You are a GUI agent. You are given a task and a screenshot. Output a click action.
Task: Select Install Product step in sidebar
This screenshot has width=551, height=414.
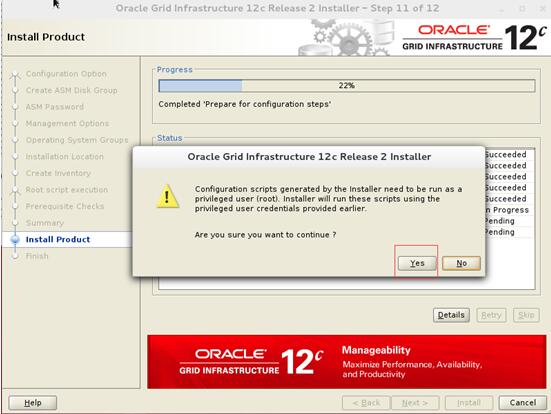pyautogui.click(x=58, y=239)
